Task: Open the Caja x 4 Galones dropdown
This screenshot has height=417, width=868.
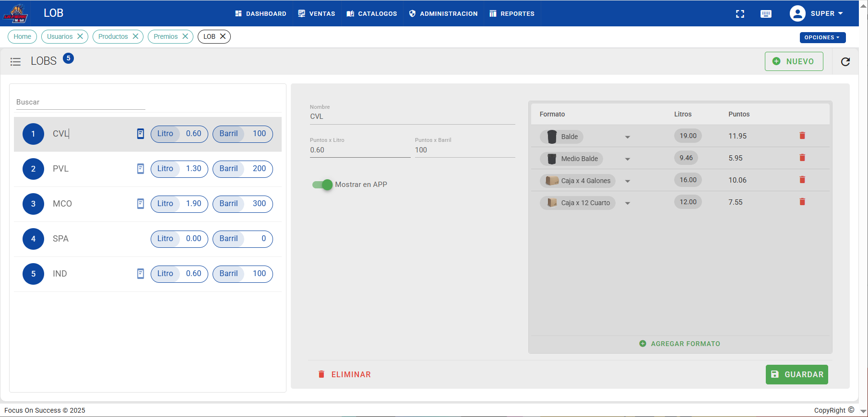Action: click(627, 181)
